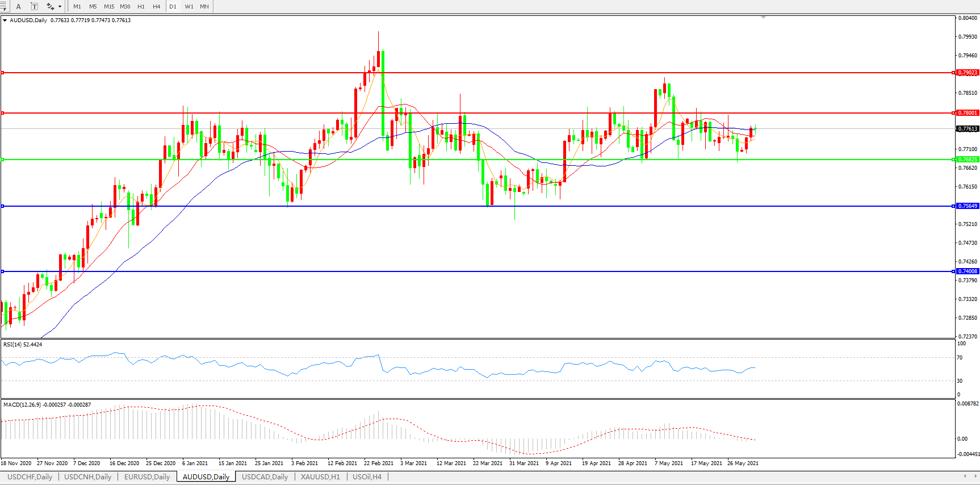This screenshot has height=485, width=980.
Task: Open the arrows tool dropdown arrow
Action: (x=60, y=6)
